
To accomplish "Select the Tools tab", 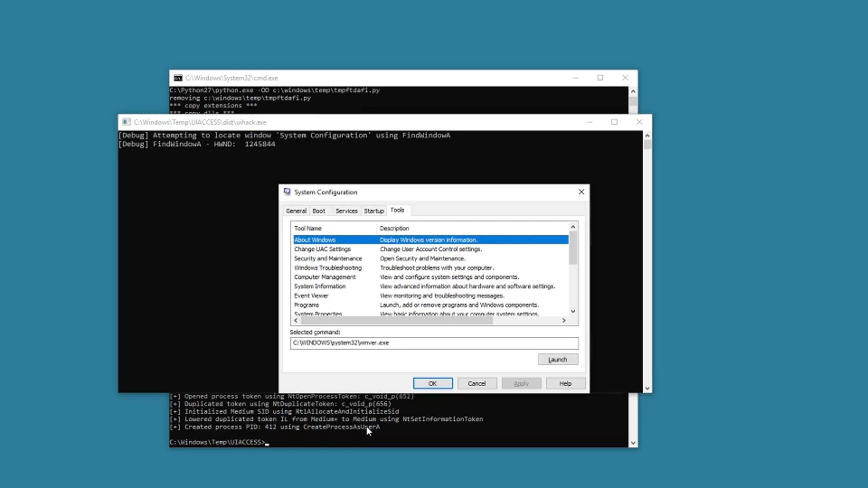I will click(397, 210).
